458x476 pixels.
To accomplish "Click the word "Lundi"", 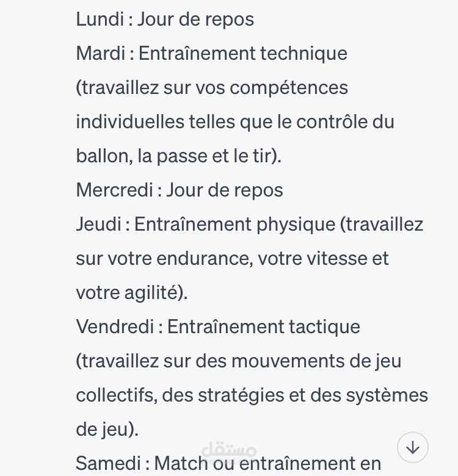I will (100, 19).
